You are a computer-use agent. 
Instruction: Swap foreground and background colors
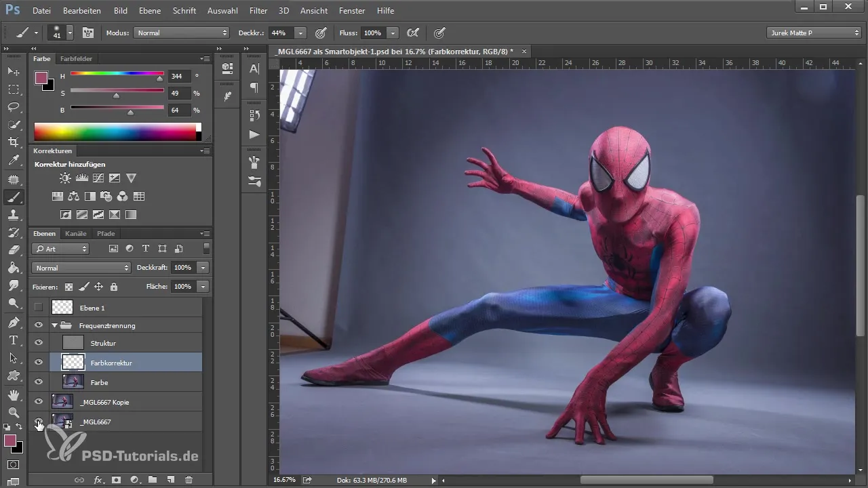[20, 427]
